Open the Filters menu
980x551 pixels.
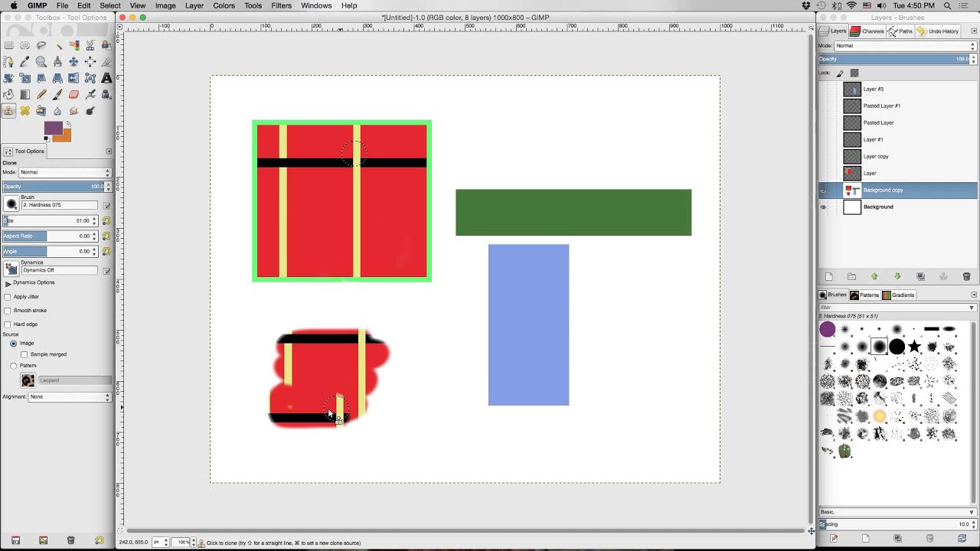tap(281, 5)
